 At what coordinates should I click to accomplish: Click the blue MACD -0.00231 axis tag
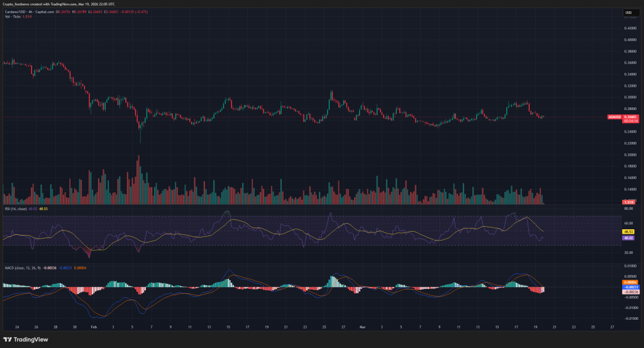point(630,287)
